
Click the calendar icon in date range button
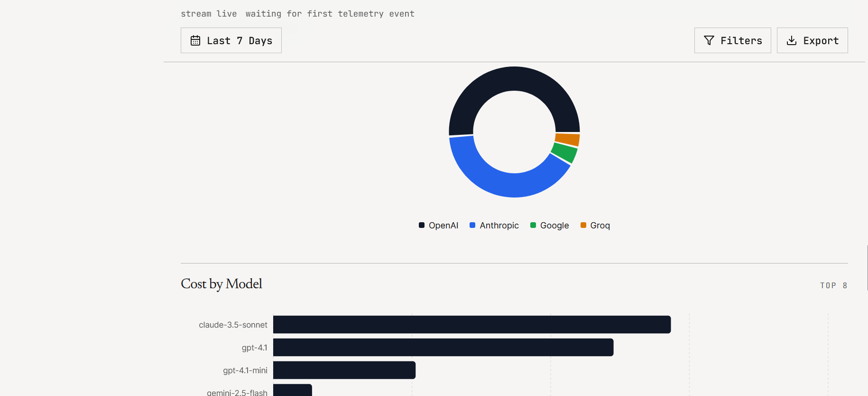[x=195, y=40]
